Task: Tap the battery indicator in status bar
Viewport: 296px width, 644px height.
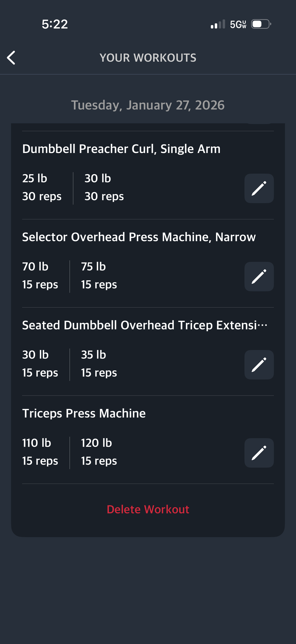Action: point(261,24)
